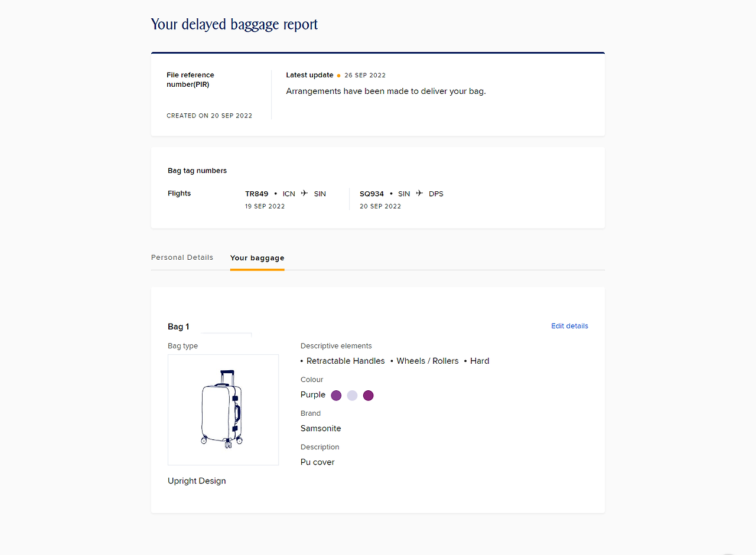The width and height of the screenshot is (756, 555).
Task: Open Edit details for Bag 1
Action: (569, 326)
